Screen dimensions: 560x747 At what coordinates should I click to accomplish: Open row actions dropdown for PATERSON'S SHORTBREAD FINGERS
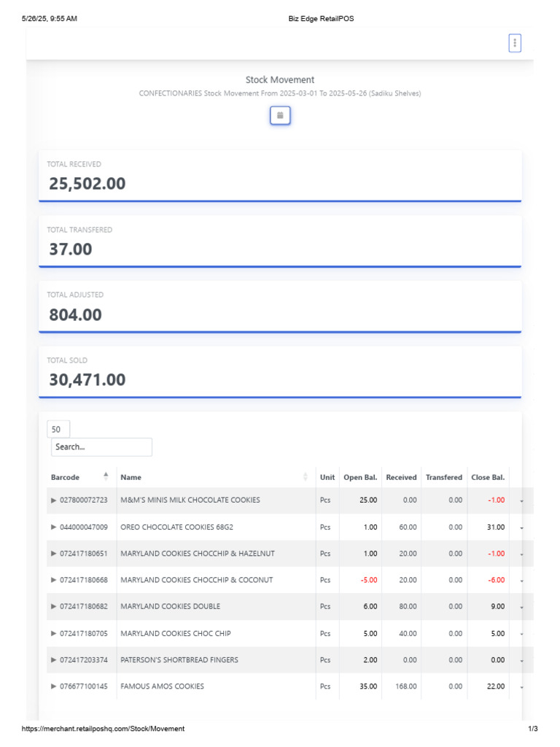click(x=522, y=661)
